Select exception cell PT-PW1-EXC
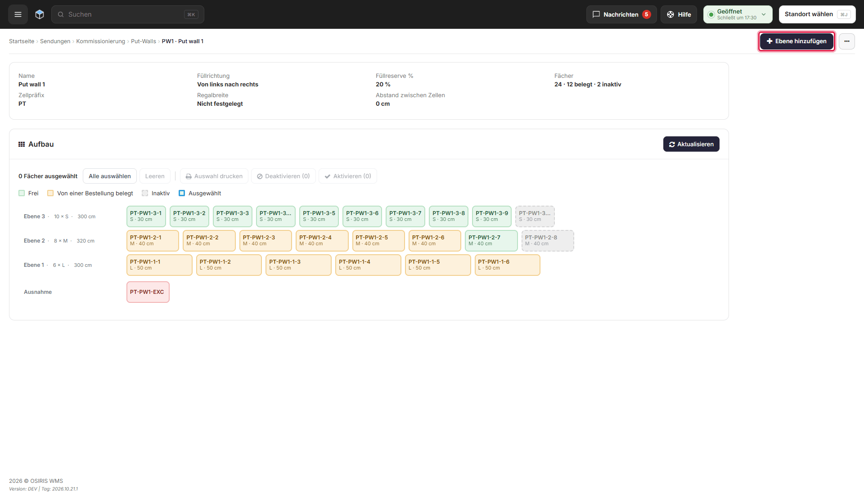Screen dimensions: 864x504 pos(148,292)
